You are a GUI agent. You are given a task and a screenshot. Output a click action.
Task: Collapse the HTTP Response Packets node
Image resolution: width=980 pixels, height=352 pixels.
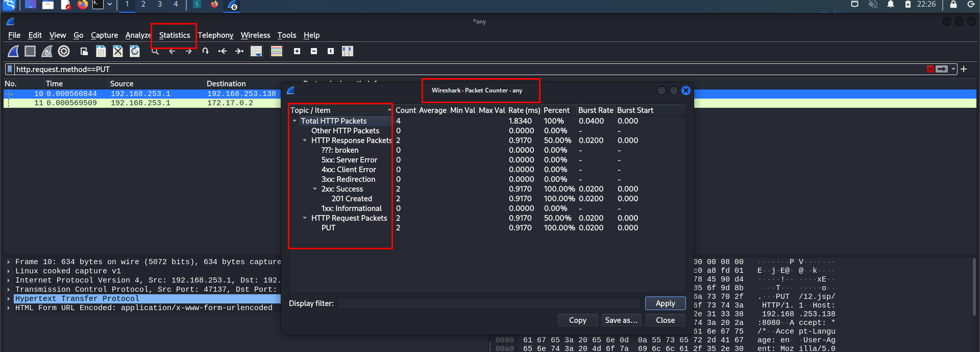[x=305, y=140]
